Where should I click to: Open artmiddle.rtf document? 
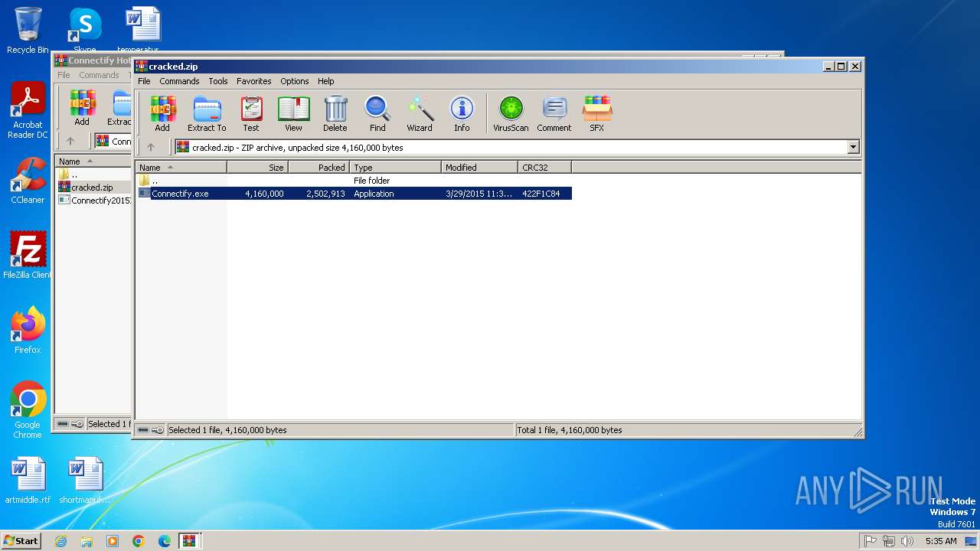pyautogui.click(x=28, y=481)
